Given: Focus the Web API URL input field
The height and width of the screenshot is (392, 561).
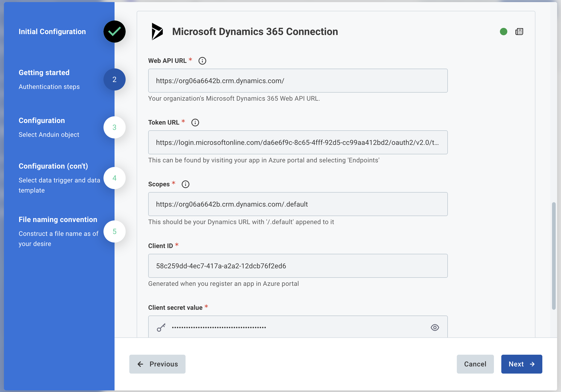Looking at the screenshot, I should pos(298,81).
